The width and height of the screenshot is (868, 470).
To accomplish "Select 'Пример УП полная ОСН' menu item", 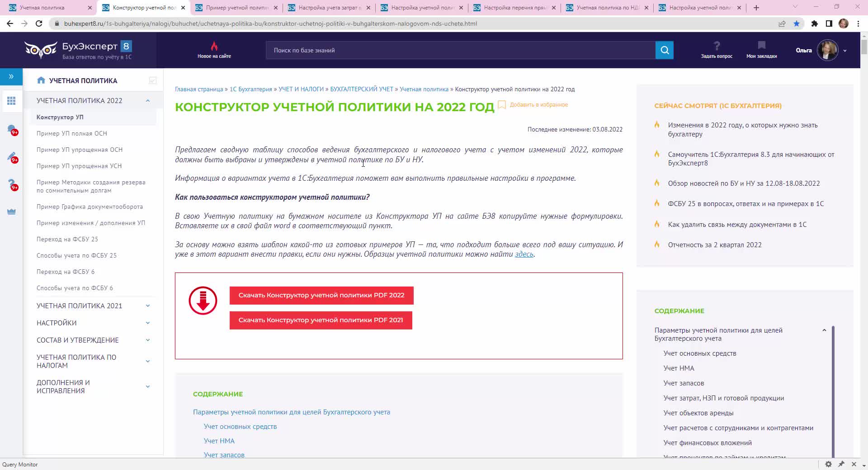I will 72,133.
